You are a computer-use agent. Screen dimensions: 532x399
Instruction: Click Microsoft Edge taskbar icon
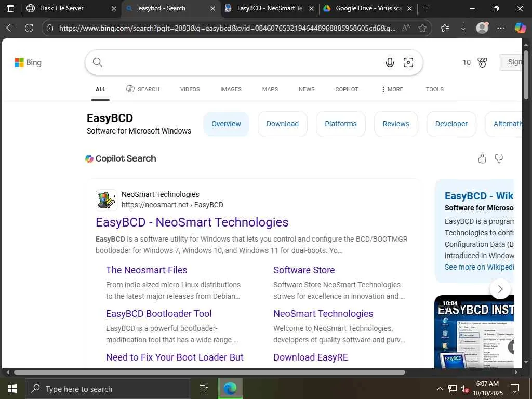coord(230,389)
